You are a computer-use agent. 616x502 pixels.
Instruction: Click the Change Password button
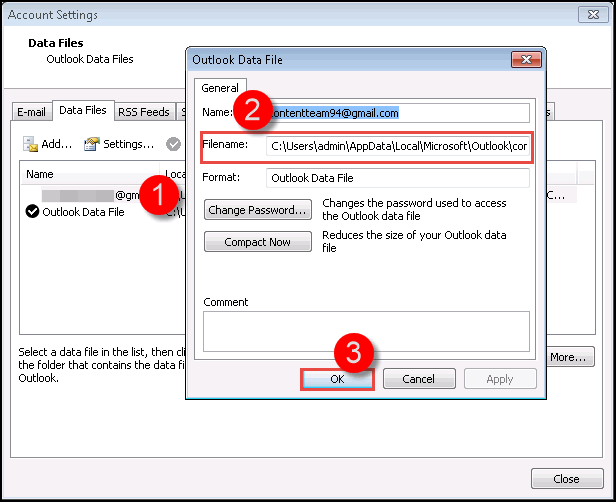(x=258, y=210)
